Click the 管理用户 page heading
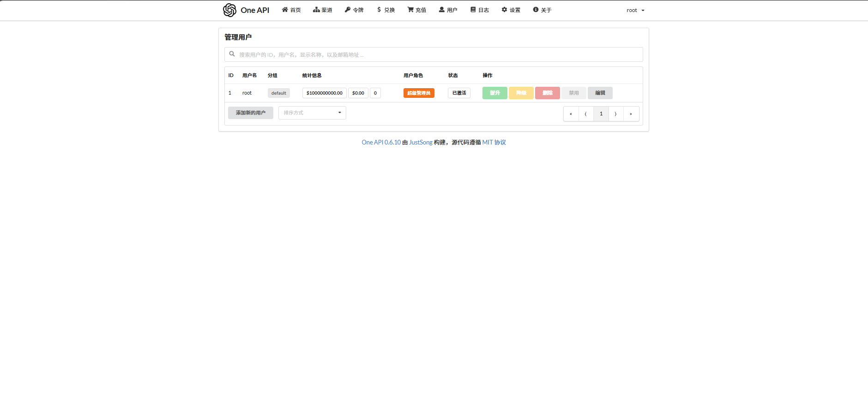This screenshot has height=420, width=868. click(x=238, y=37)
